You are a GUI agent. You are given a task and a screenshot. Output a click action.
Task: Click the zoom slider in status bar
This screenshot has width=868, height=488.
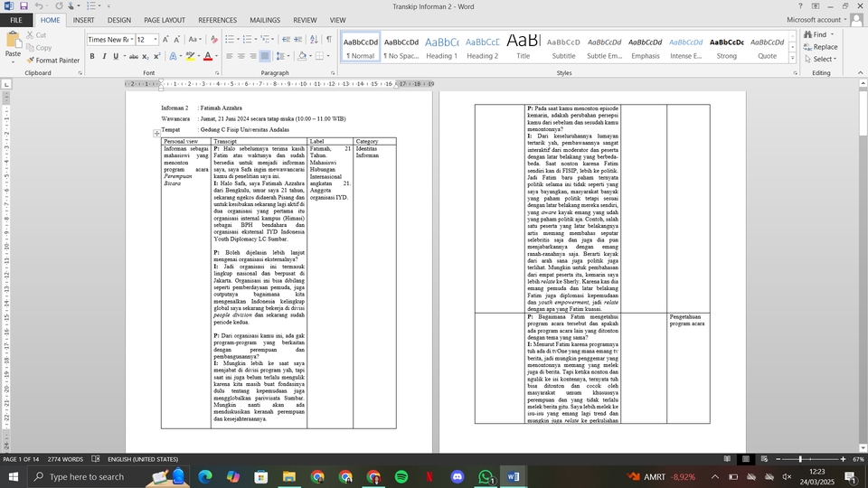pos(801,459)
